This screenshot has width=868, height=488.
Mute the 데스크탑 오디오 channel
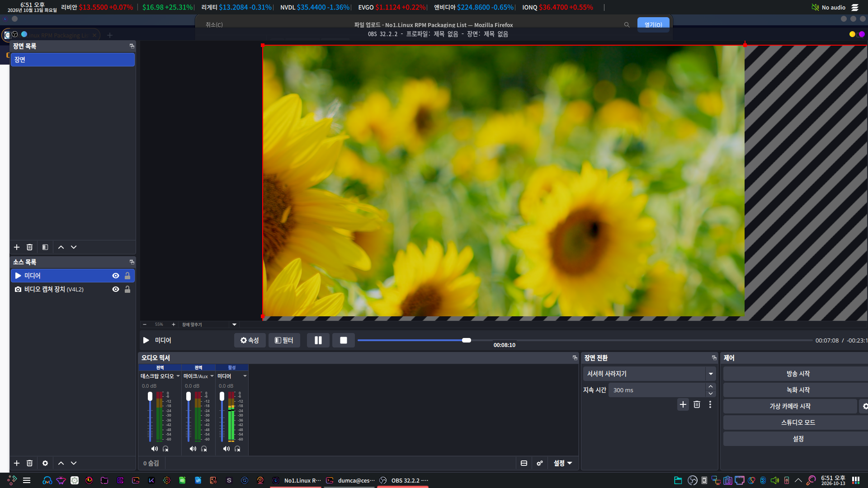point(155,449)
